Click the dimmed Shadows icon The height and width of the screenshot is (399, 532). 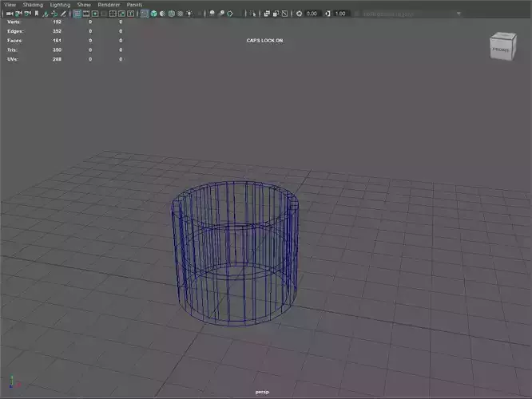[x=198, y=14]
